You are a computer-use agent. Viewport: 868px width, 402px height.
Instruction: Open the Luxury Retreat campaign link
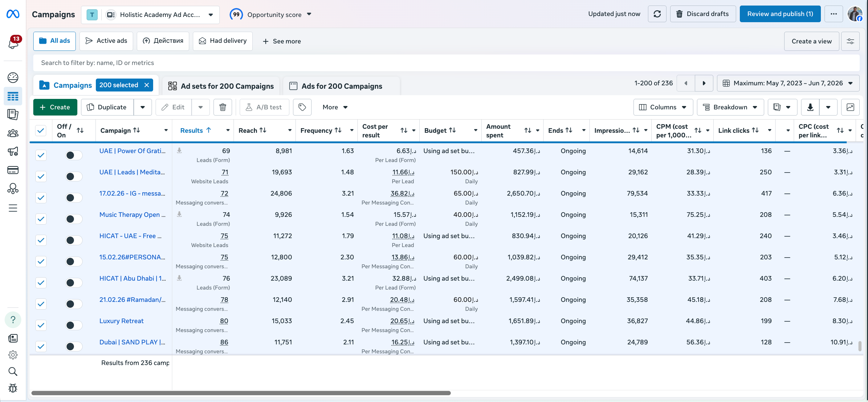pos(121,321)
